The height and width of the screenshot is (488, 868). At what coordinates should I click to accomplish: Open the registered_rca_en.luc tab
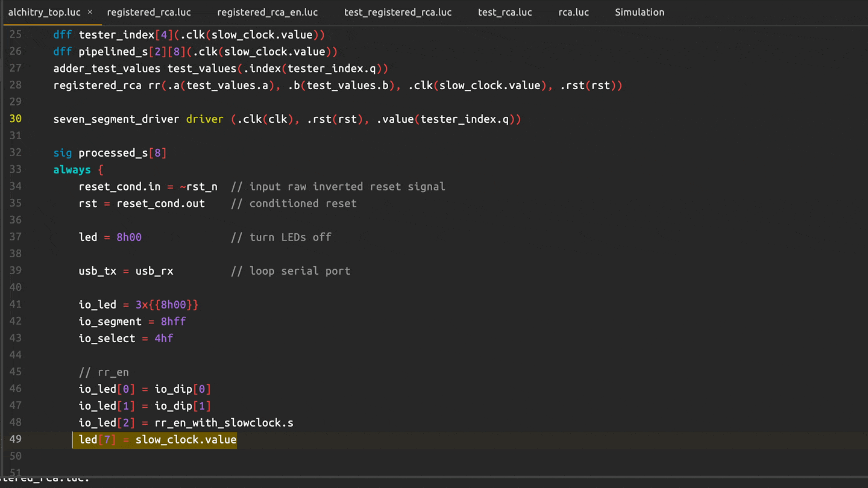point(267,12)
